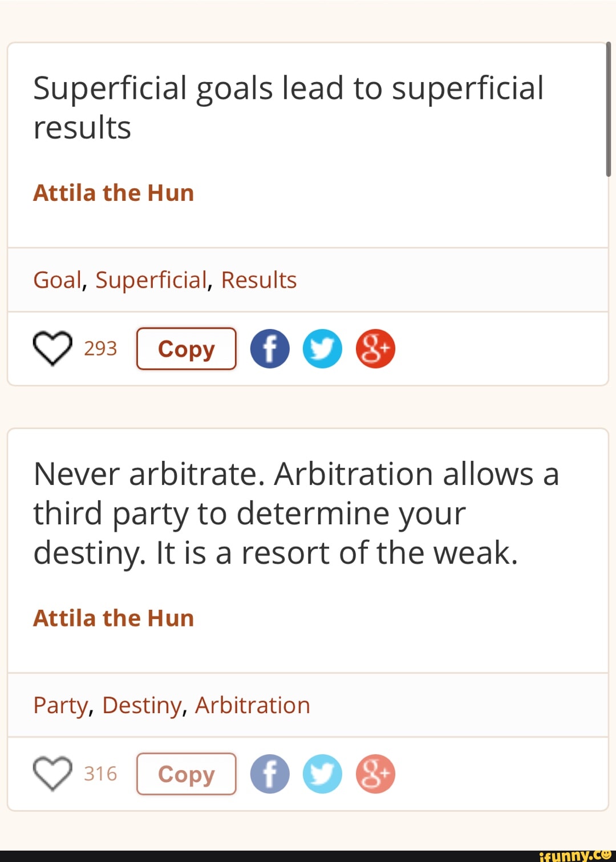This screenshot has width=616, height=862.
Task: Click the page scrollbar thumb
Action: click(608, 108)
